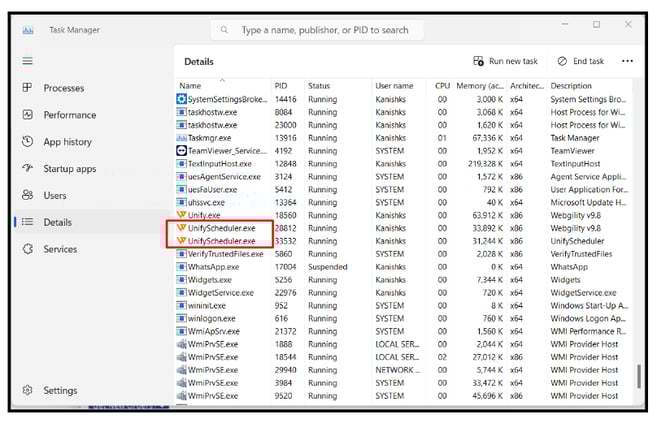Open the Users page icon
This screenshot has height=423, width=670.
[x=27, y=196]
